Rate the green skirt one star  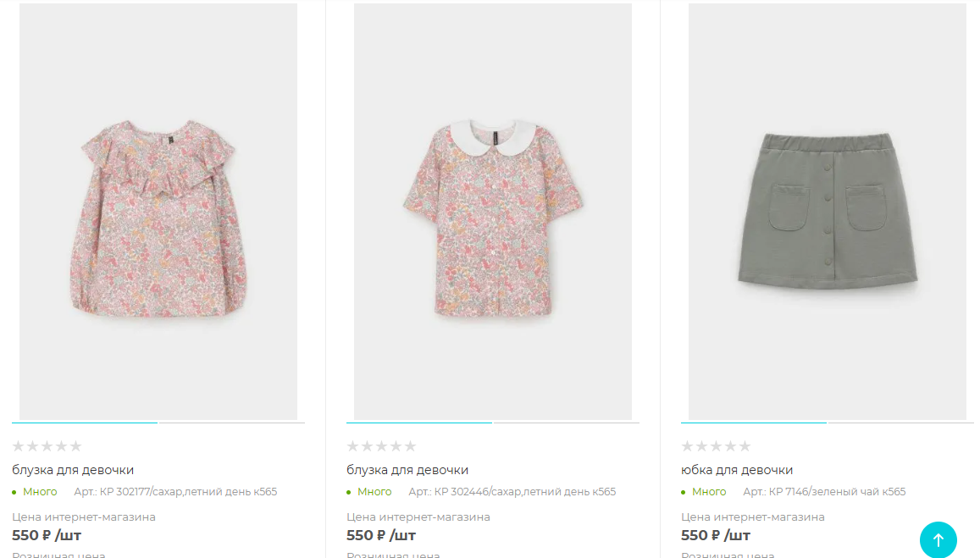(x=687, y=446)
